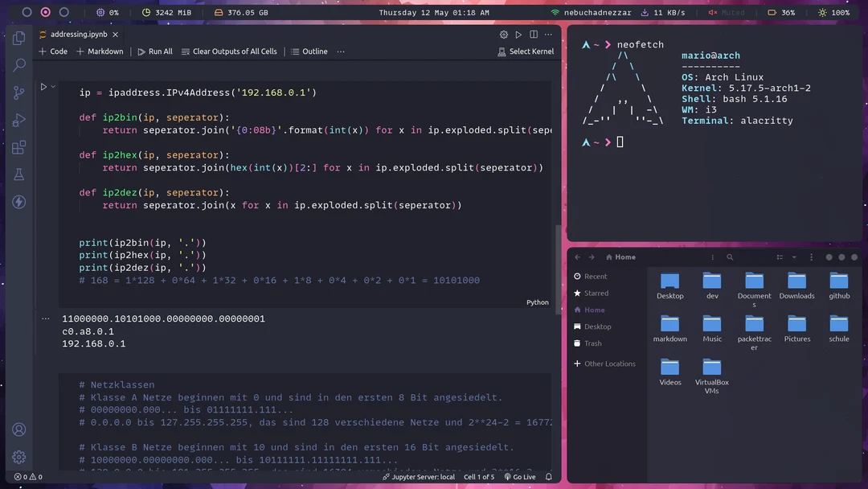The image size is (868, 489).
Task: Open the Extensions view
Action: point(18,147)
